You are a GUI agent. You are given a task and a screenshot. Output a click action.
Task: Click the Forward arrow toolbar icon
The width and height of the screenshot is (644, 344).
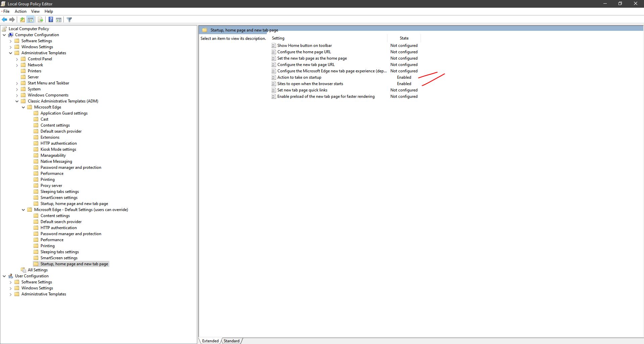click(x=12, y=20)
